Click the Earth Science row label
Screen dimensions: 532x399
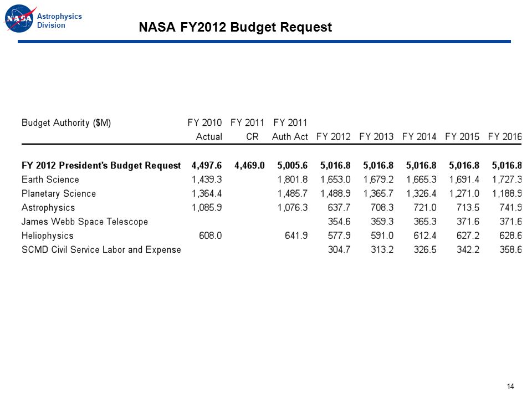50,179
